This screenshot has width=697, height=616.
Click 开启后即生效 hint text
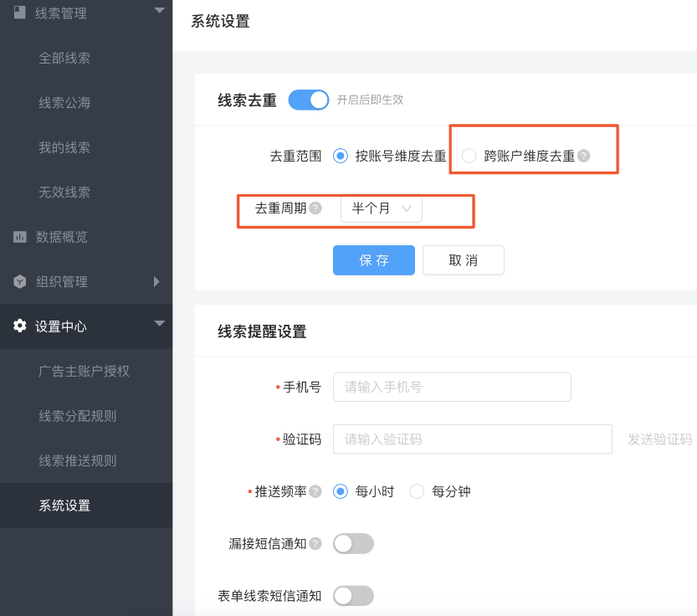371,100
